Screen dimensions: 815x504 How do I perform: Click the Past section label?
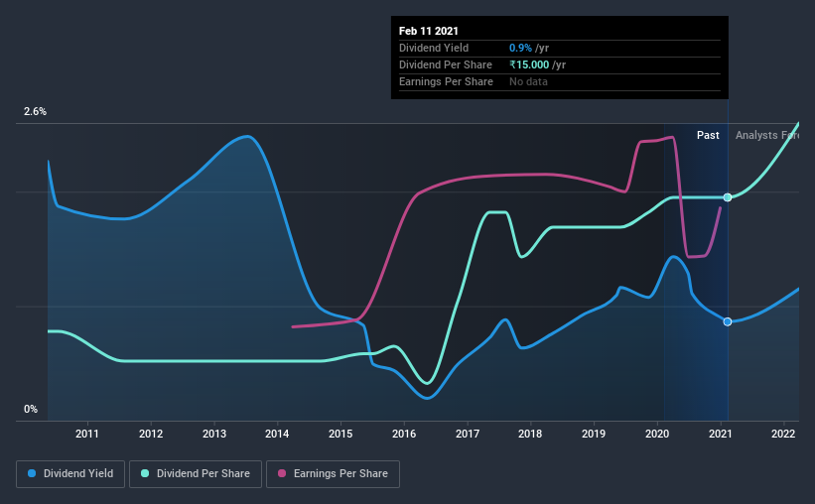708,135
